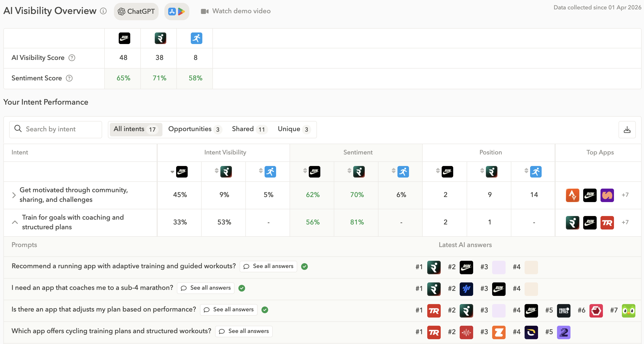Open help tooltip for AI Visibility Score
The height and width of the screenshot is (344, 644).
(72, 58)
